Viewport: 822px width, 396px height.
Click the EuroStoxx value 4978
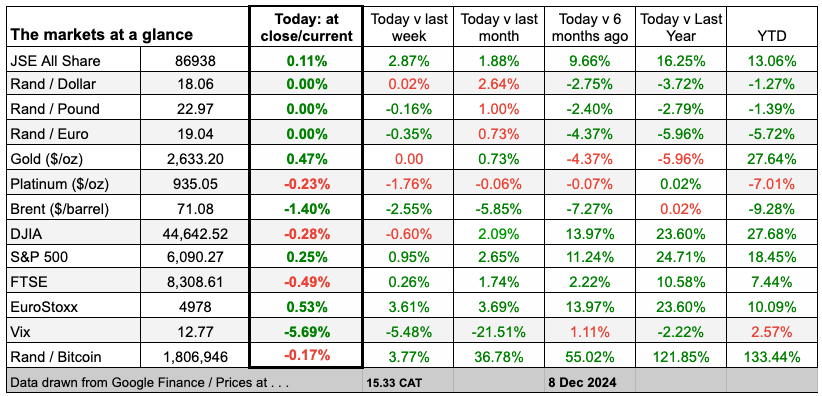(194, 307)
